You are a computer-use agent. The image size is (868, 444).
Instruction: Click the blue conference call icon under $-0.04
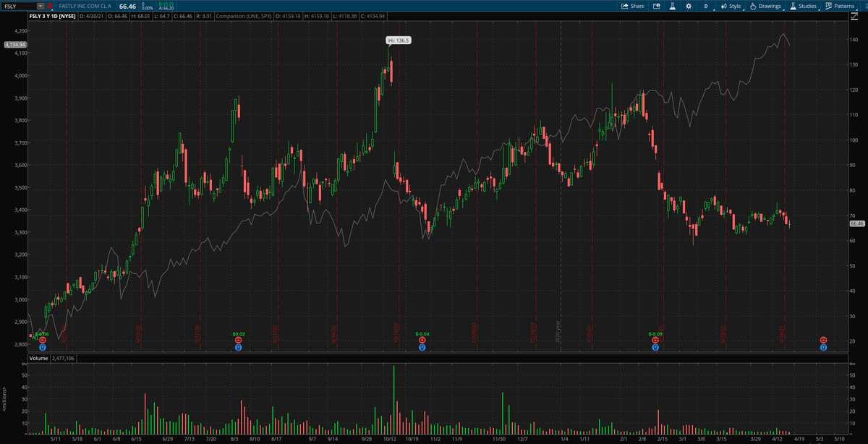[422, 347]
